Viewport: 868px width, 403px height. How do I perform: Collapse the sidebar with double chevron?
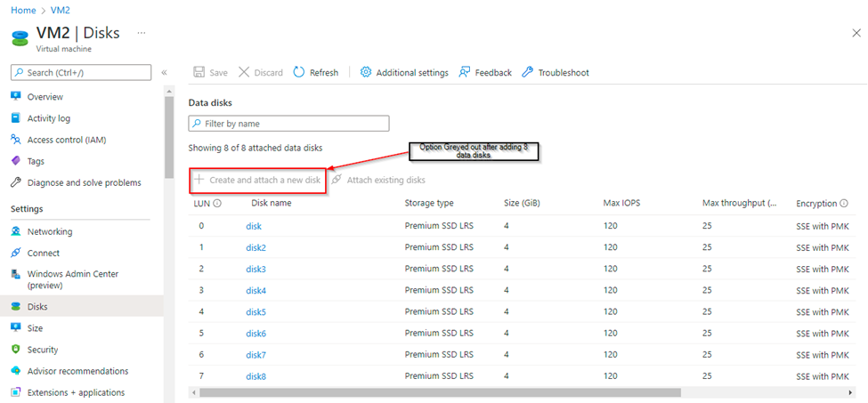(x=165, y=72)
